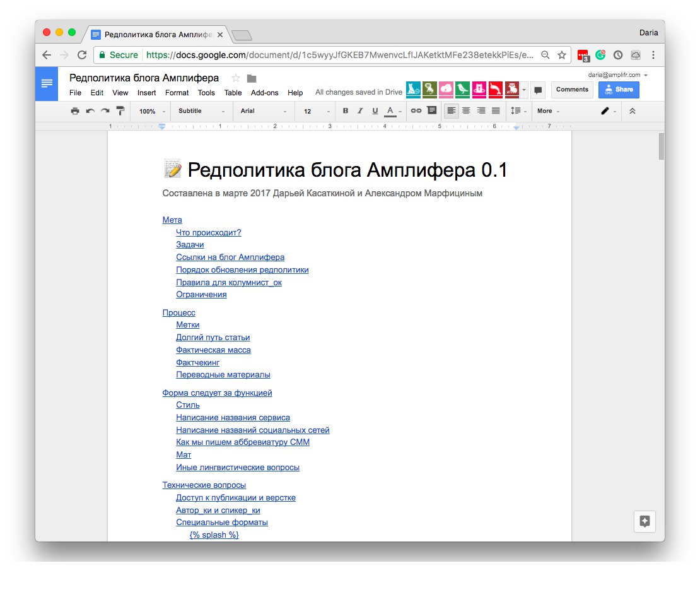Image resolution: width=700 pixels, height=592 pixels.
Task: Click the green Grammarly extension icon
Action: click(600, 55)
